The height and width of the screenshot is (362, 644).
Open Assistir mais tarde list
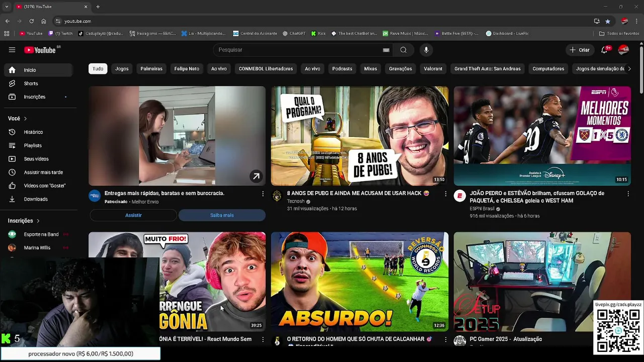coord(38,172)
